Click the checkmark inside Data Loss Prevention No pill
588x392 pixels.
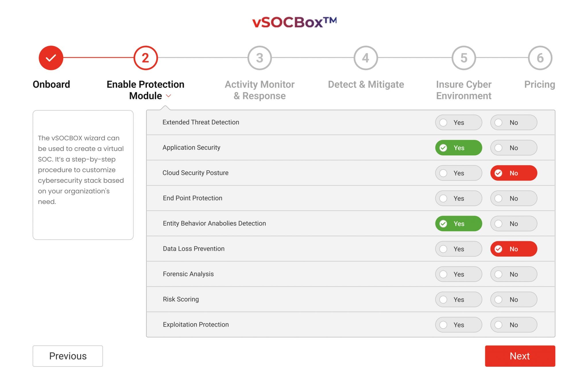pyautogui.click(x=499, y=249)
